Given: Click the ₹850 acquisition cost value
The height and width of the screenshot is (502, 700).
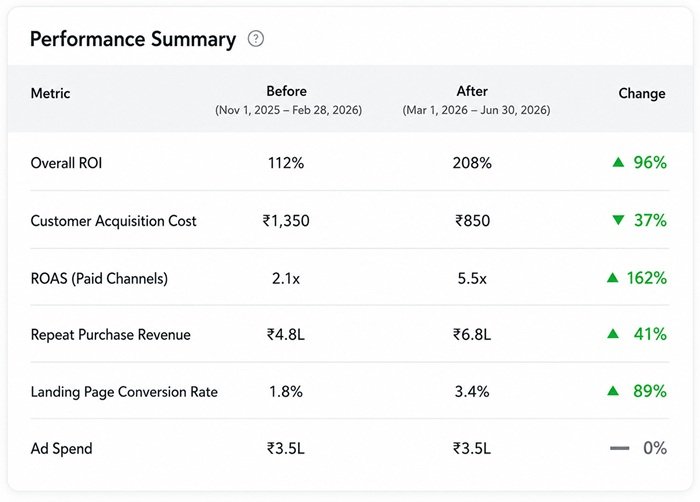Looking at the screenshot, I should point(473,221).
